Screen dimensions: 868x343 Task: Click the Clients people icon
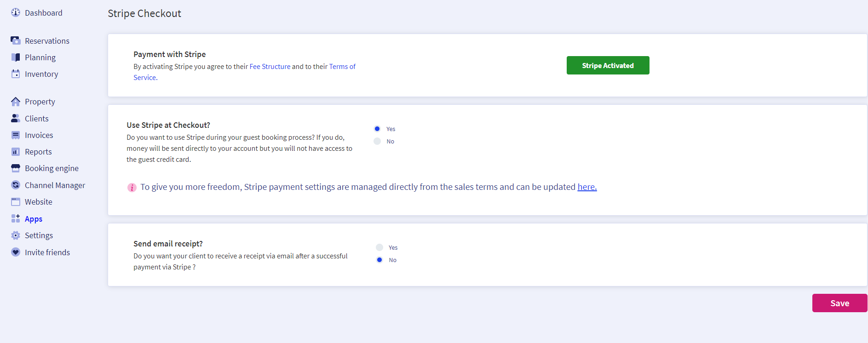click(x=16, y=118)
